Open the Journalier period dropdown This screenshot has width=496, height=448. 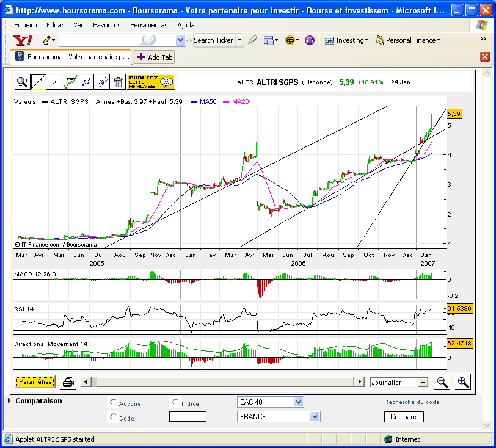399,382
